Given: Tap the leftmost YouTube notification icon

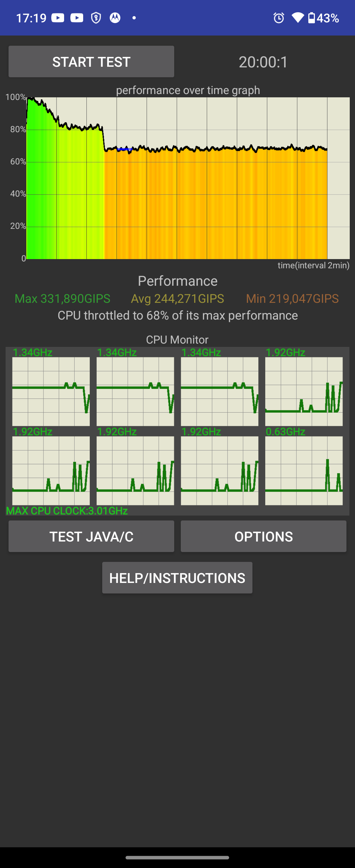Looking at the screenshot, I should [x=58, y=18].
